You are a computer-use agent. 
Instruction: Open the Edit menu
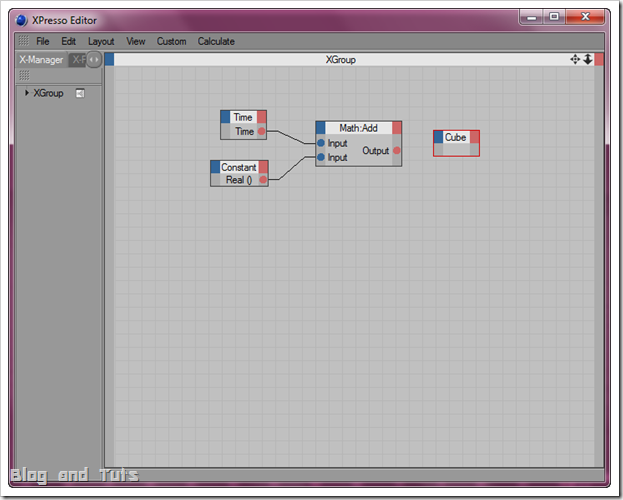pos(68,41)
